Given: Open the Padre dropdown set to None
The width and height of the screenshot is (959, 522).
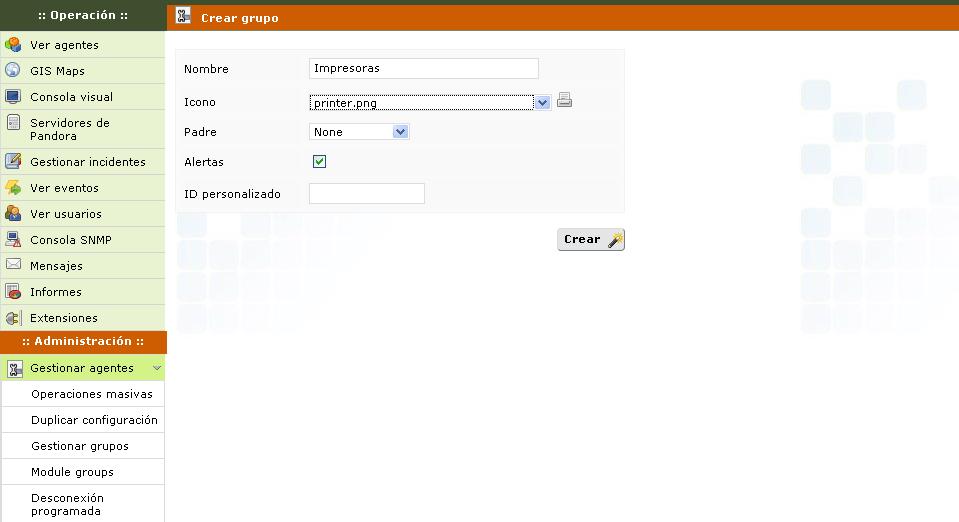Looking at the screenshot, I should 359,132.
